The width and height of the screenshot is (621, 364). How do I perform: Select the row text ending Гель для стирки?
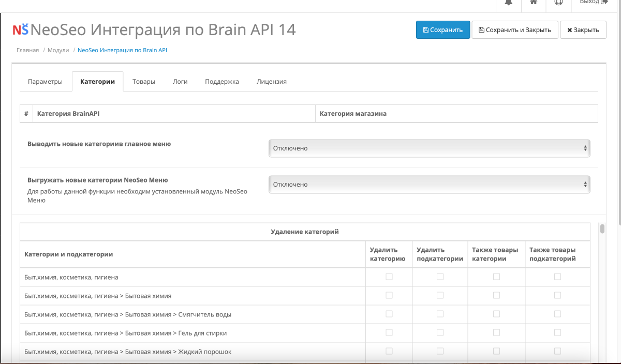coord(126,333)
